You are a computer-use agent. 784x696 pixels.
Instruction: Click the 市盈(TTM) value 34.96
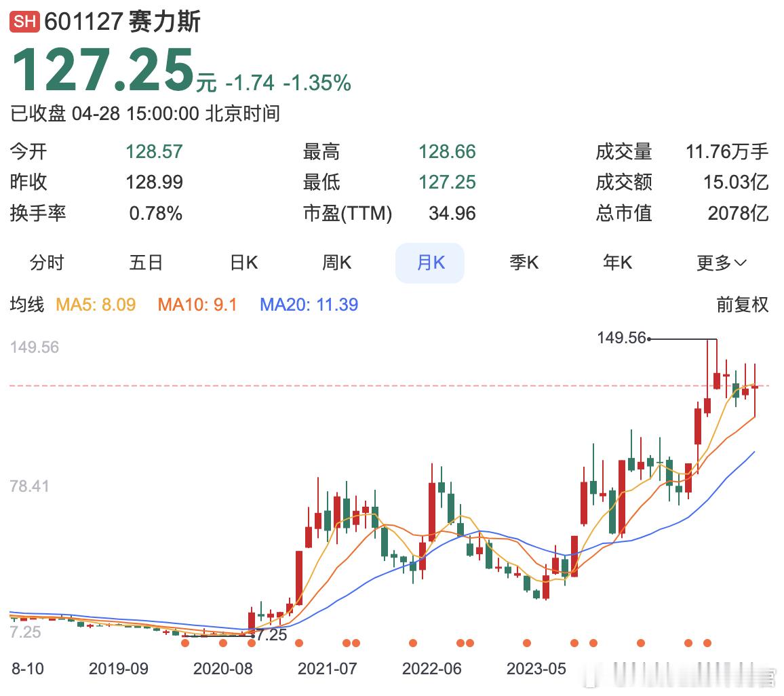pos(452,214)
